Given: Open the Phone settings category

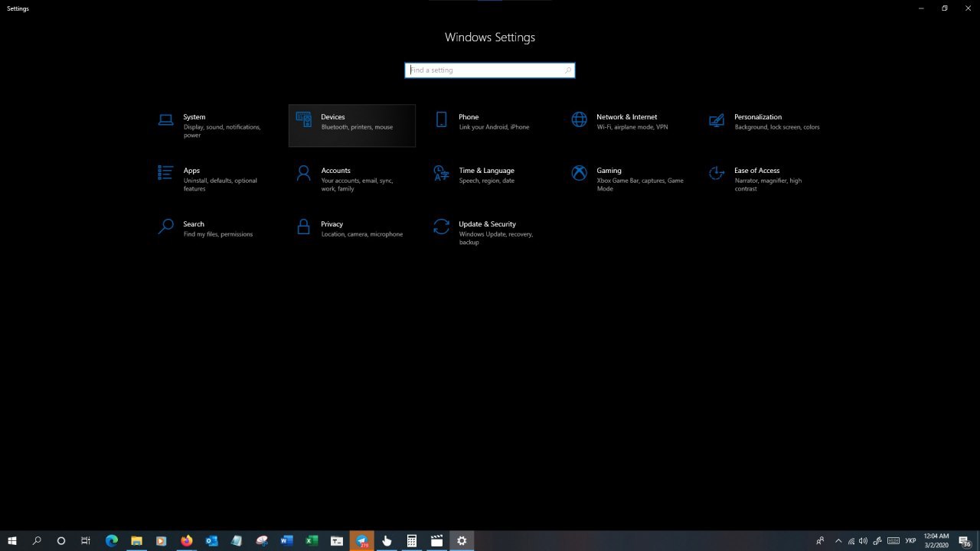Looking at the screenshot, I should (x=490, y=126).
